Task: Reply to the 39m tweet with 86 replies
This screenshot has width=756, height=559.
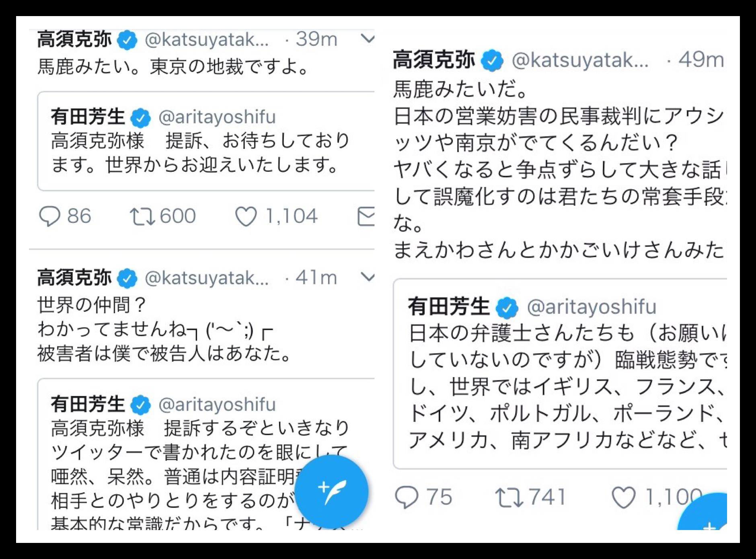Action: coord(49,216)
